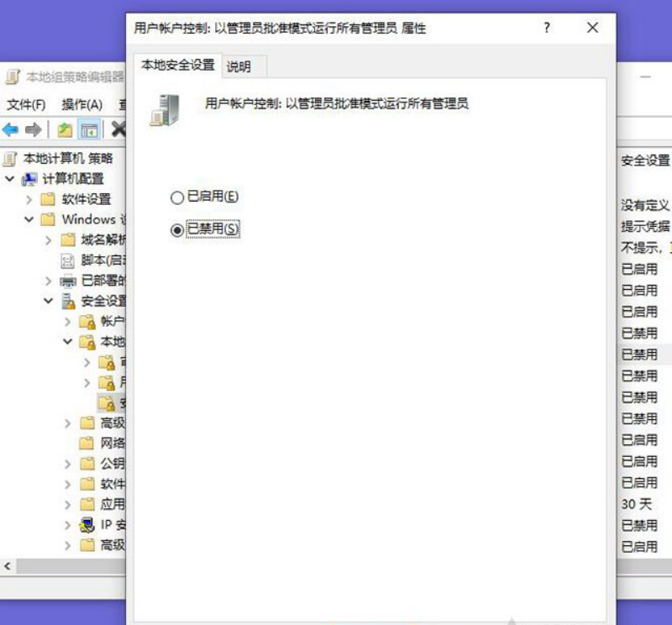Toggle the show/hide console tree icon
The width and height of the screenshot is (672, 625).
pos(89,129)
